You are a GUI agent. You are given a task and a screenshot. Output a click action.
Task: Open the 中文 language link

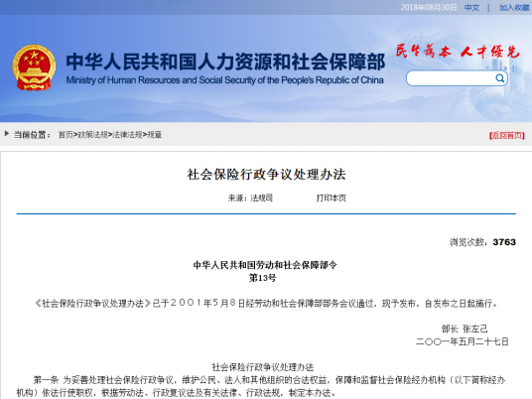tap(471, 8)
